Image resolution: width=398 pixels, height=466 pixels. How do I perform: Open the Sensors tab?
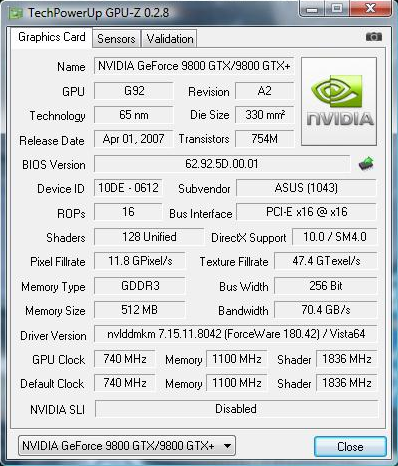116,39
